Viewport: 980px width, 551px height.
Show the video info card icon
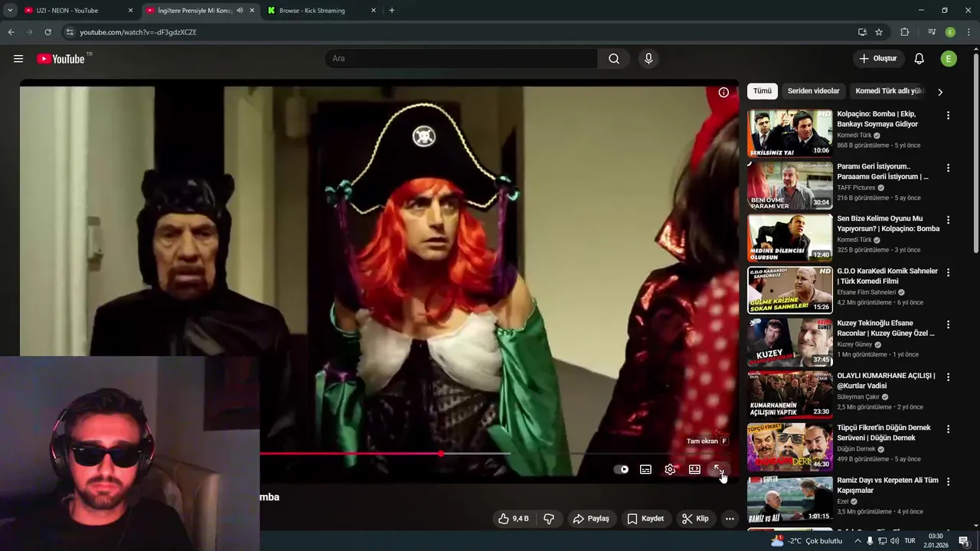coord(724,93)
